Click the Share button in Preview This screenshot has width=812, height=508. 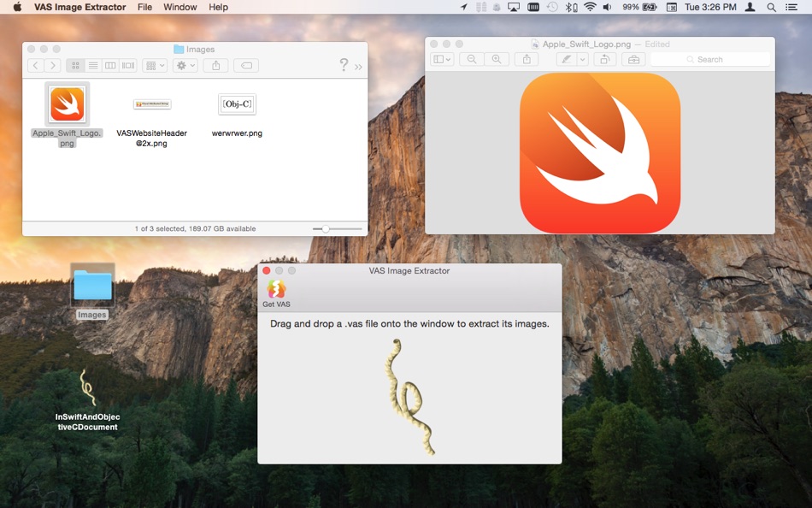click(527, 59)
